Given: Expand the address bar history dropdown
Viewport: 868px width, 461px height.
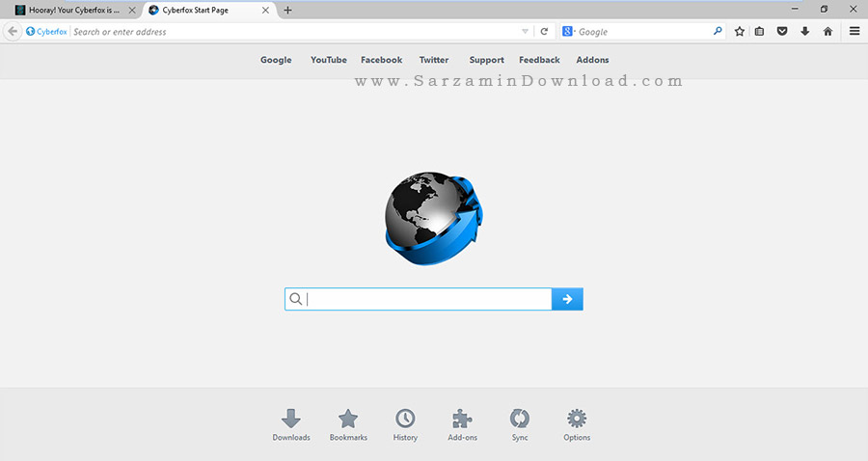Looking at the screenshot, I should pyautogui.click(x=525, y=32).
